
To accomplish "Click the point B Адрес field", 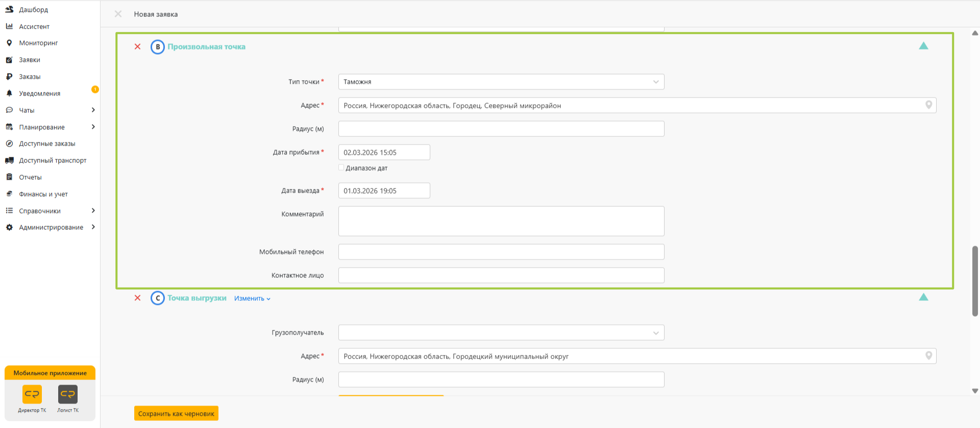I will tap(637, 105).
